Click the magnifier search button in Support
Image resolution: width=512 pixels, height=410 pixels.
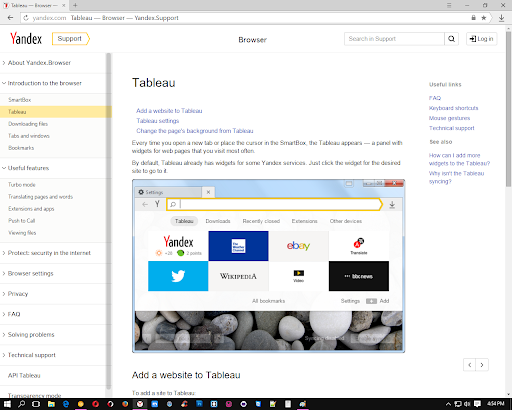point(451,39)
